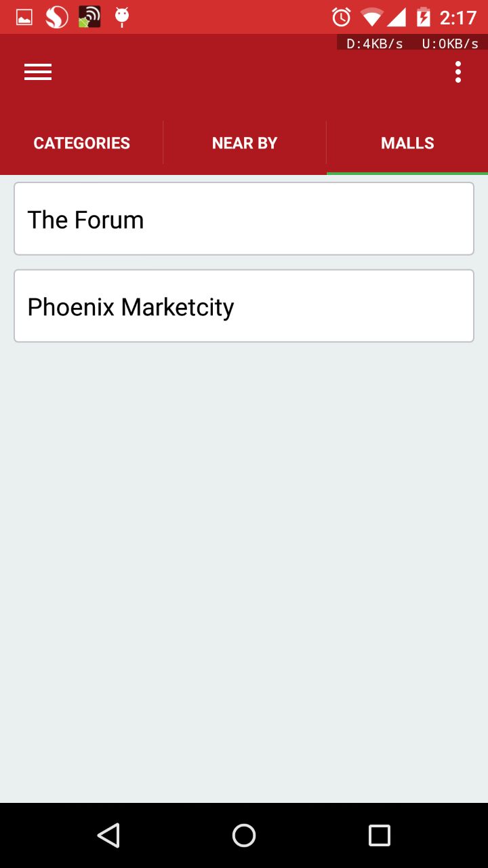Tap the recent apps square button
The width and height of the screenshot is (488, 868).
coord(380,835)
